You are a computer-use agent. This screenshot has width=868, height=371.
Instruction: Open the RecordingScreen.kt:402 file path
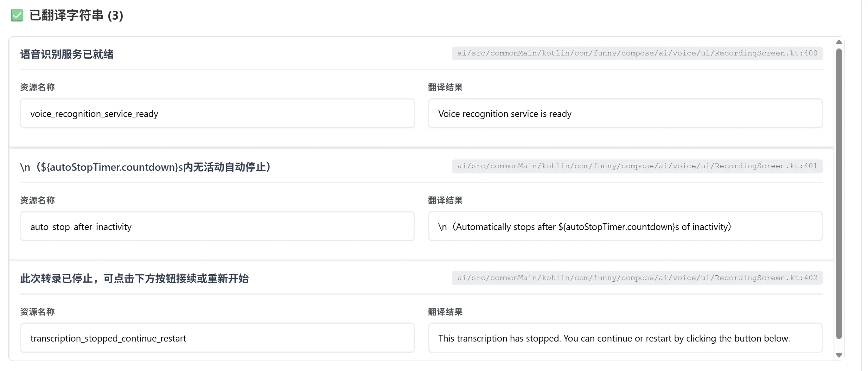point(637,278)
